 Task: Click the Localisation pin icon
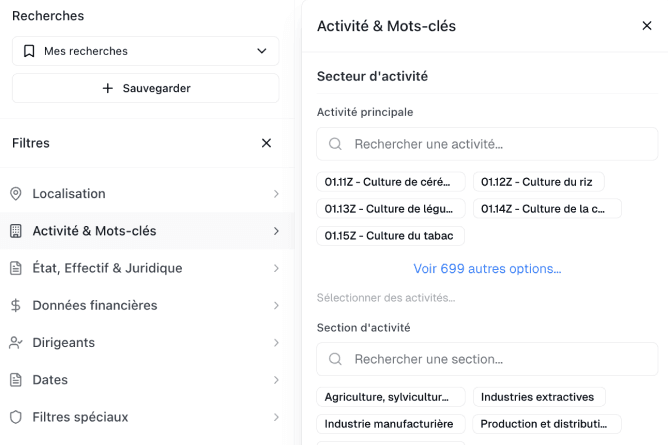click(x=16, y=194)
